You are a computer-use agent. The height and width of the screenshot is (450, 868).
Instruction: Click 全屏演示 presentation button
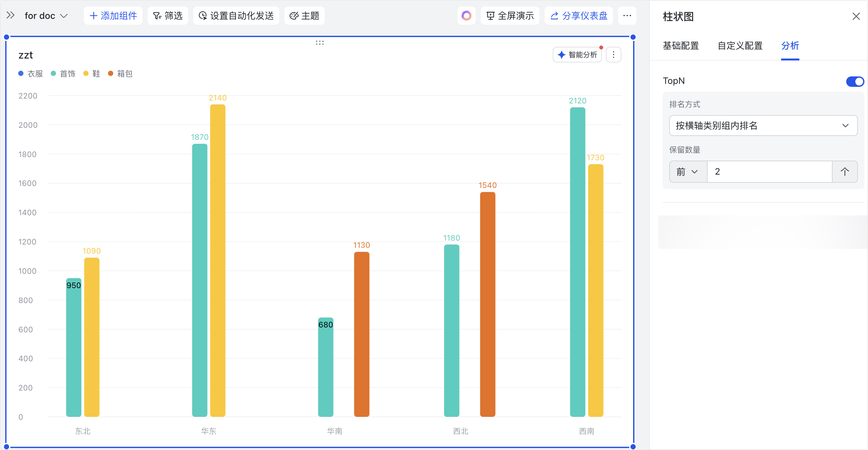[510, 16]
